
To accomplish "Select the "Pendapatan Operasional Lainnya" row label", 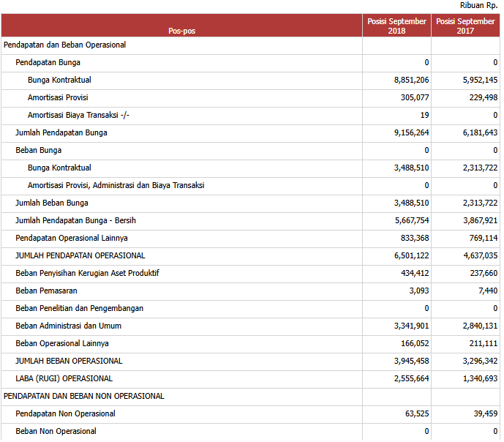I will click(72, 238).
